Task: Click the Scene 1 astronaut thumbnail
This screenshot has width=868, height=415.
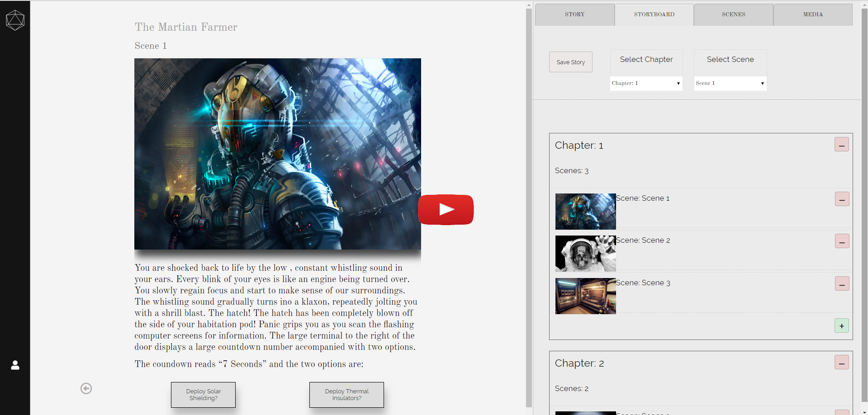Action: pyautogui.click(x=585, y=212)
